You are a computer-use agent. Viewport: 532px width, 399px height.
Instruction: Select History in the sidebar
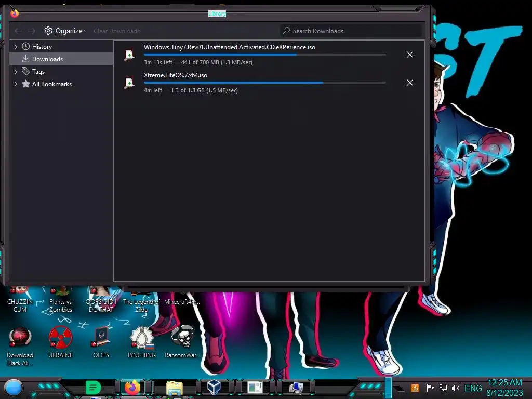coord(42,46)
